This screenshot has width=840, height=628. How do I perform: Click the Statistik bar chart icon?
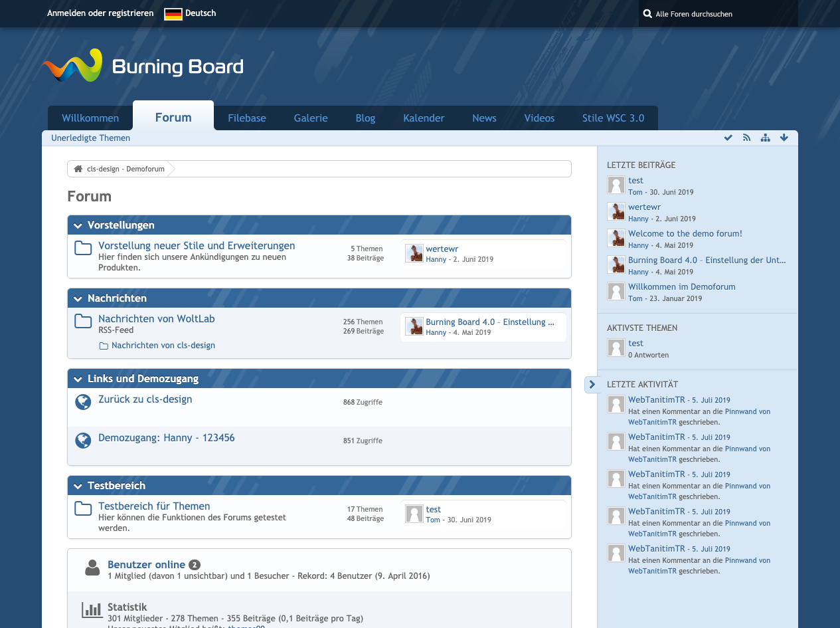point(92,609)
